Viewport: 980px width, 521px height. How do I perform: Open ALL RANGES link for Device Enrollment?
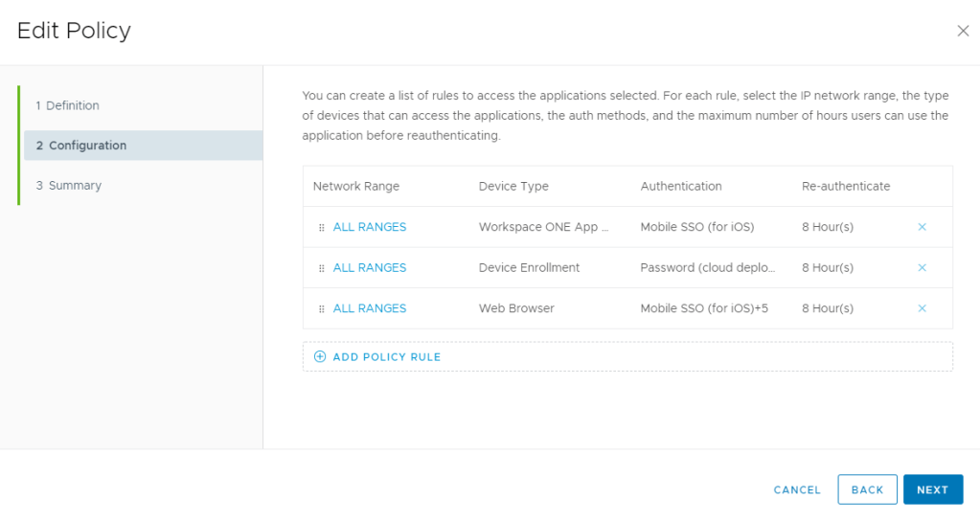coord(369,268)
